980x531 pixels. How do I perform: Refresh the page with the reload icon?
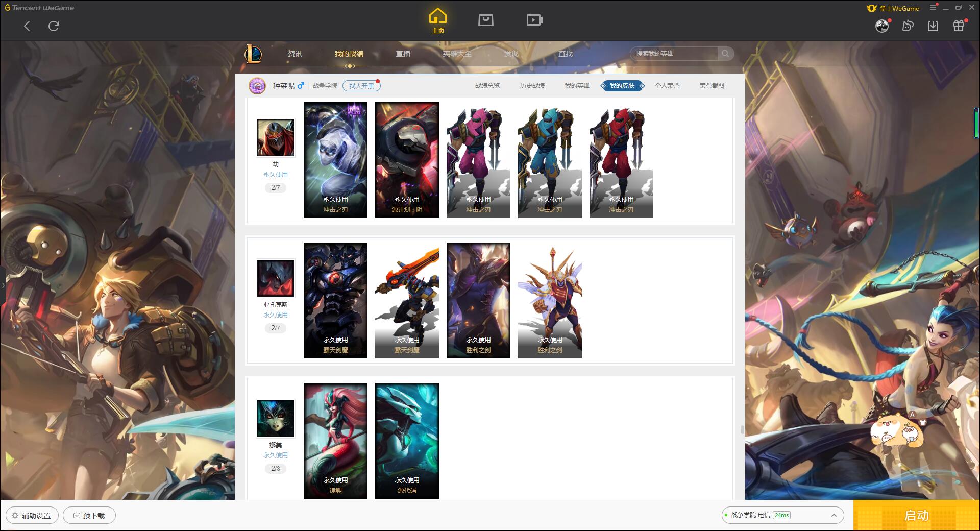pyautogui.click(x=54, y=26)
